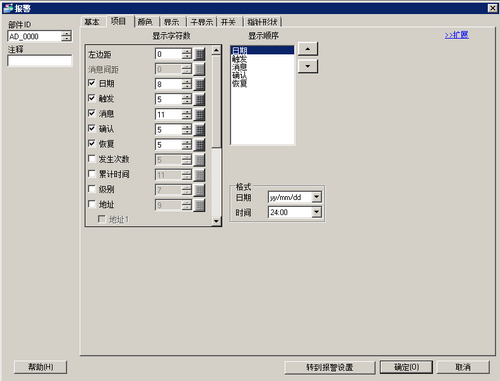Open keypad icon for 确认 character count
500x381 pixels.
click(199, 130)
